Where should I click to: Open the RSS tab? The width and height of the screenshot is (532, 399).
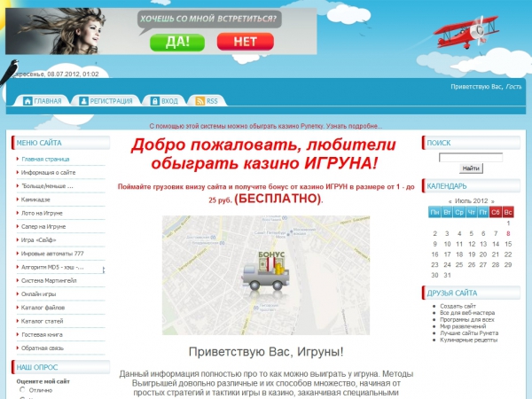click(207, 101)
